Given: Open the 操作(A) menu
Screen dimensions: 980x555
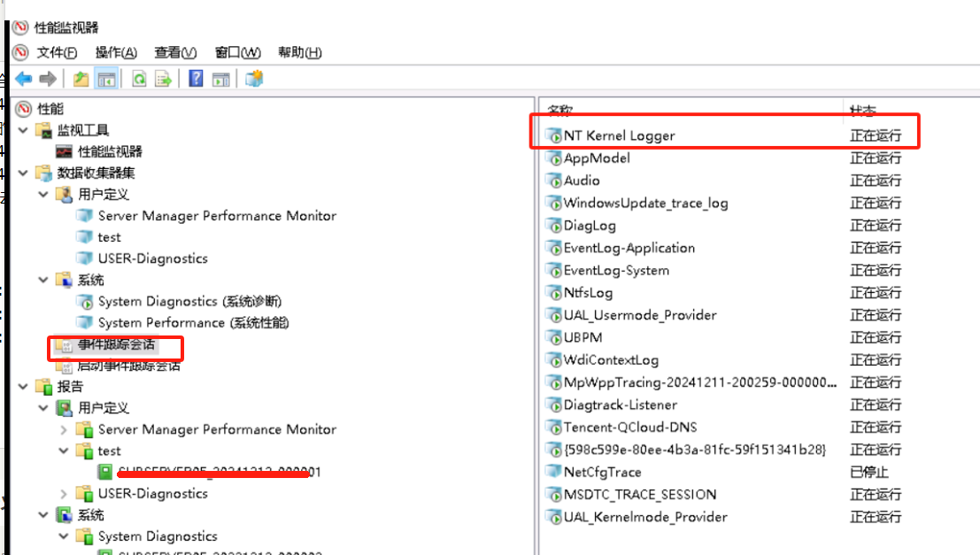Looking at the screenshot, I should pos(116,52).
